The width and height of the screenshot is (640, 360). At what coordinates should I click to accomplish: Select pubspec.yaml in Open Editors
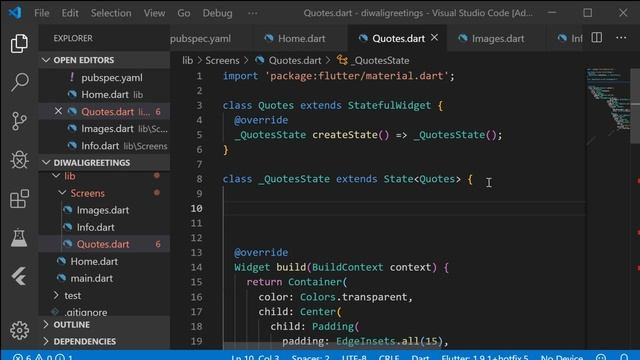[x=112, y=78]
